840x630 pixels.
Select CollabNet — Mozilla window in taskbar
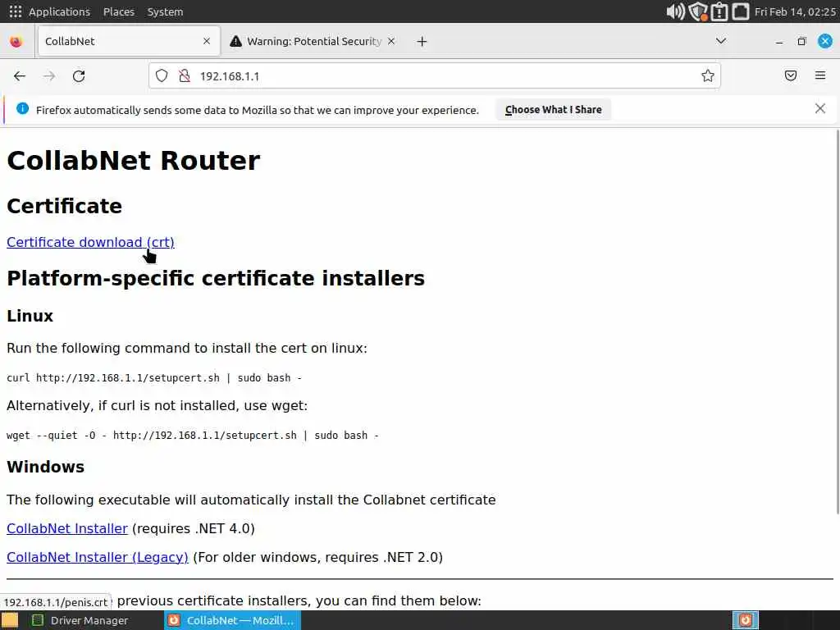(232, 620)
